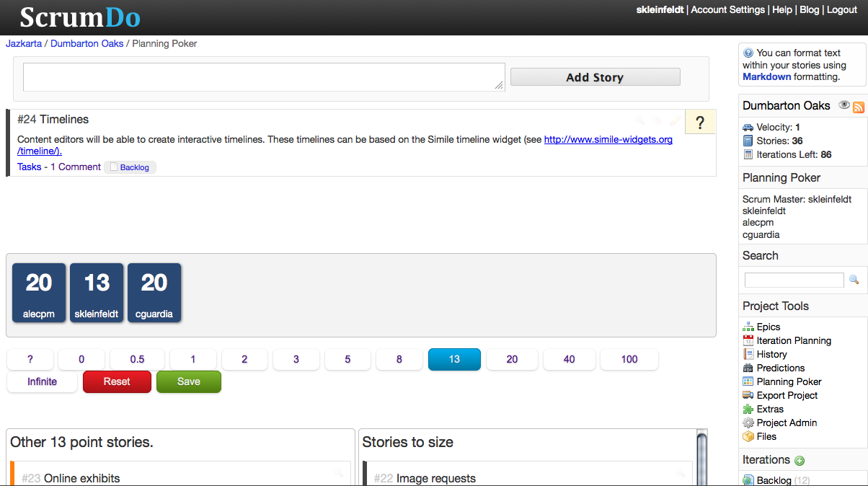Open Iteration Planning
Image resolution: width=868 pixels, height=486 pixels.
coord(793,340)
